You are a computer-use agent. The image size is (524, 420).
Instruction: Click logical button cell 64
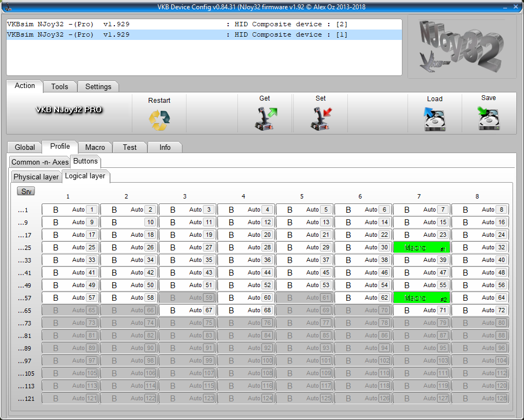click(x=480, y=297)
